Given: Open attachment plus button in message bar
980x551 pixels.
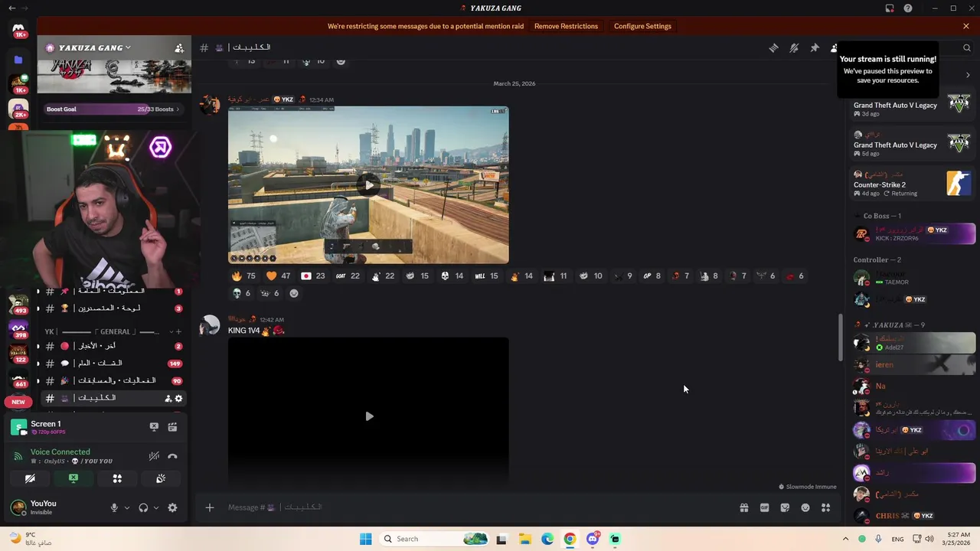Looking at the screenshot, I should [x=209, y=507].
